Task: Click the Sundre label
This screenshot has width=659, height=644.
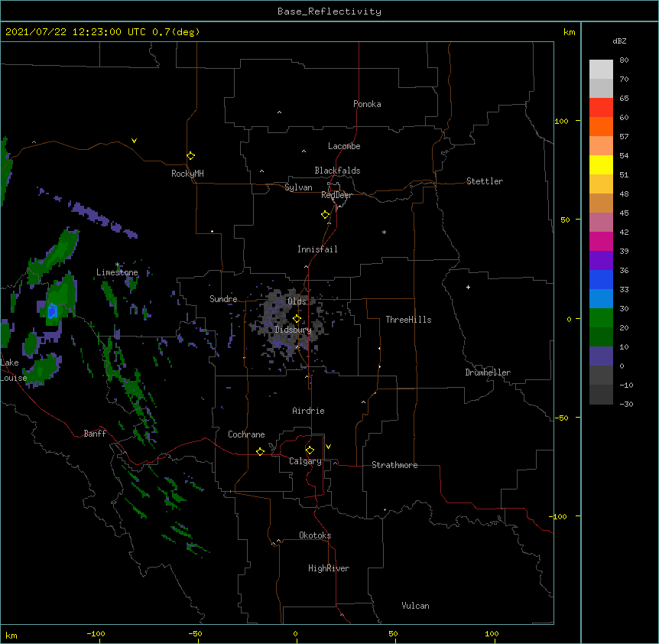Action: click(223, 299)
